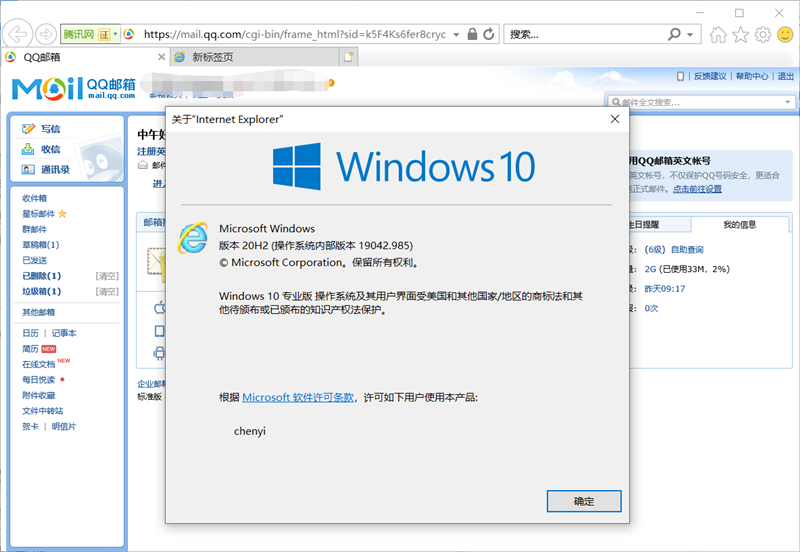Click the 写信 compose mail icon

point(28,129)
